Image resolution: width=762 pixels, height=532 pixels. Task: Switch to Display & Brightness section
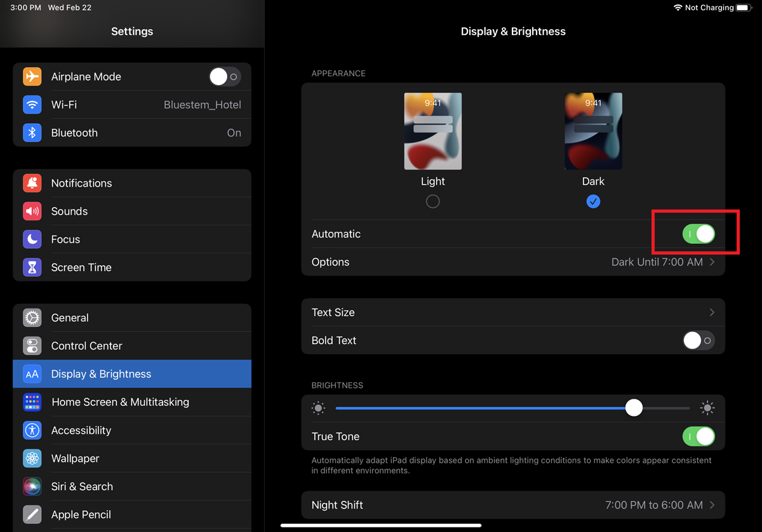click(x=131, y=374)
